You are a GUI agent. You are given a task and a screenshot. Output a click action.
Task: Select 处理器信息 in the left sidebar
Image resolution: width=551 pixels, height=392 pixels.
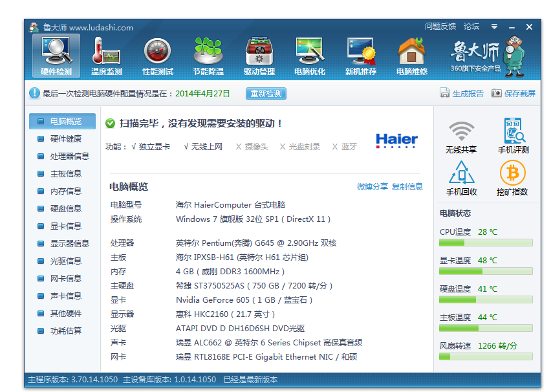69,156
